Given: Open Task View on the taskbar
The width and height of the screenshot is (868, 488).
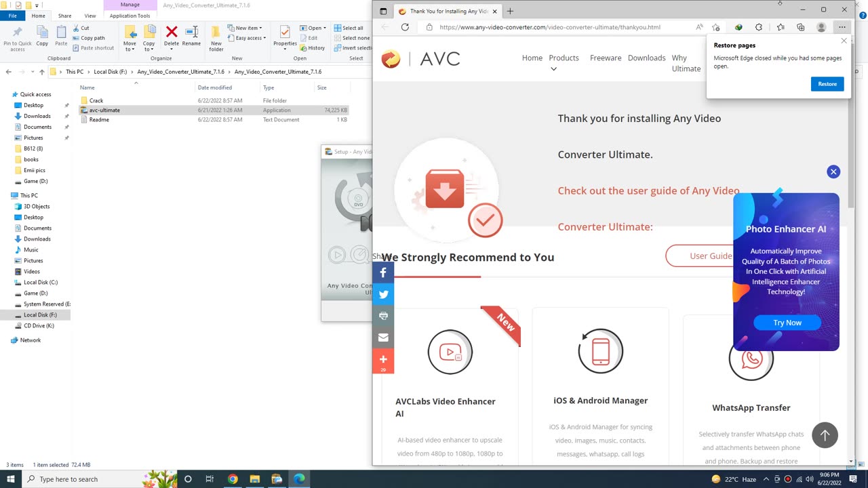Looking at the screenshot, I should (x=210, y=479).
